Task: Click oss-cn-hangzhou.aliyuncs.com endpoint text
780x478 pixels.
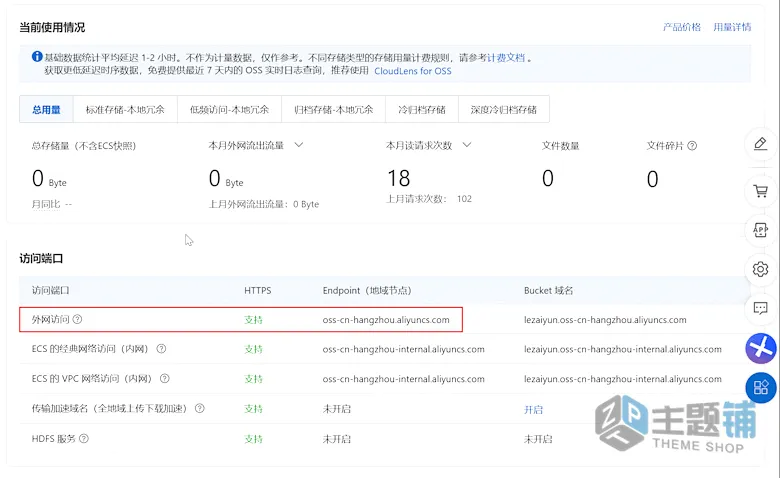Action: pyautogui.click(x=386, y=320)
